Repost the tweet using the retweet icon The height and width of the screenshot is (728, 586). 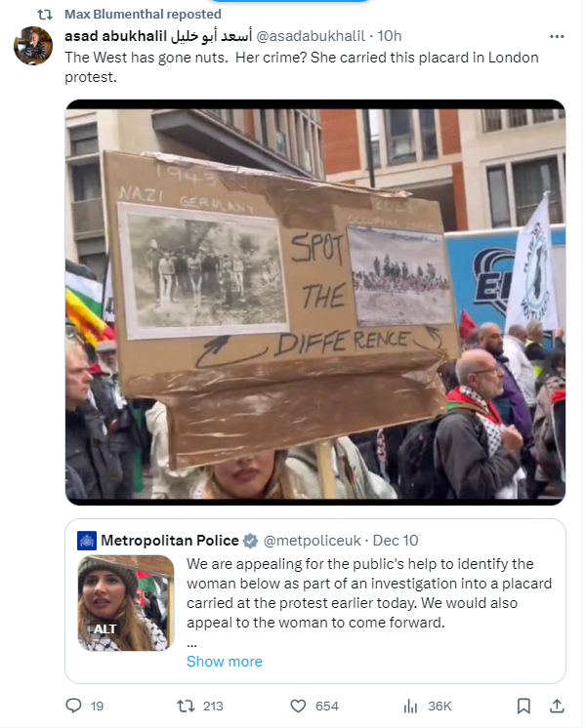(186, 706)
